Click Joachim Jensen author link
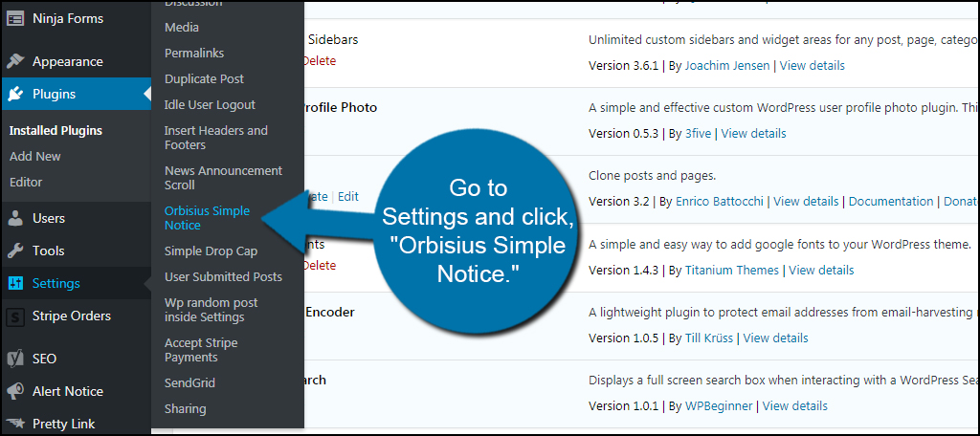Image resolution: width=980 pixels, height=436 pixels. coord(727,66)
